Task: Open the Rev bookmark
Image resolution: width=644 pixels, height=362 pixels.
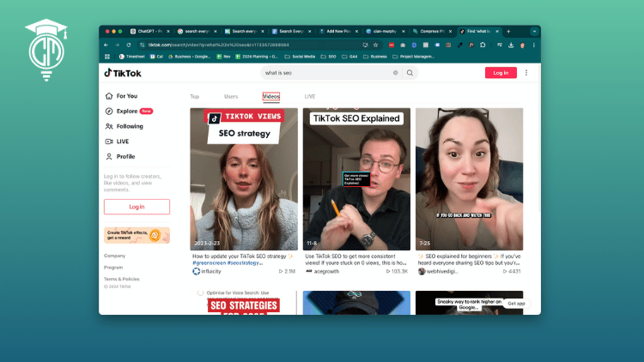Action: click(x=223, y=57)
